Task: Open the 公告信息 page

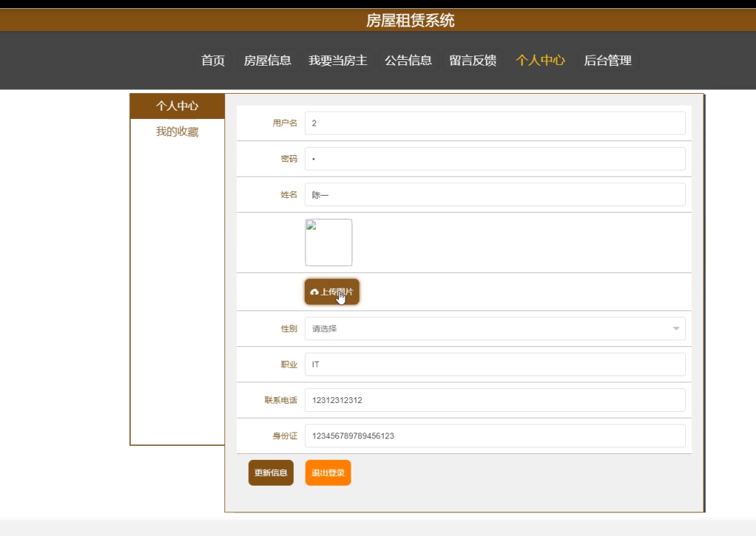Action: [408, 61]
